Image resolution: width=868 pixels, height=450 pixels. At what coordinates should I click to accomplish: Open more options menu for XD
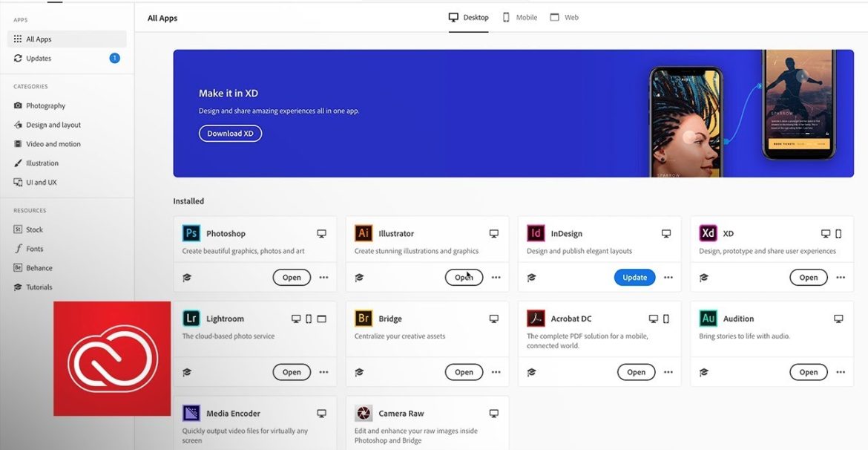point(841,278)
